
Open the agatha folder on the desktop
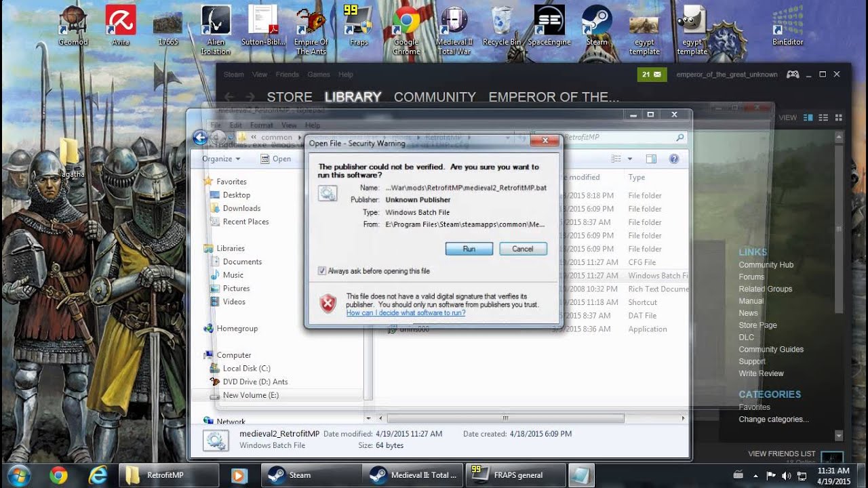click(73, 158)
